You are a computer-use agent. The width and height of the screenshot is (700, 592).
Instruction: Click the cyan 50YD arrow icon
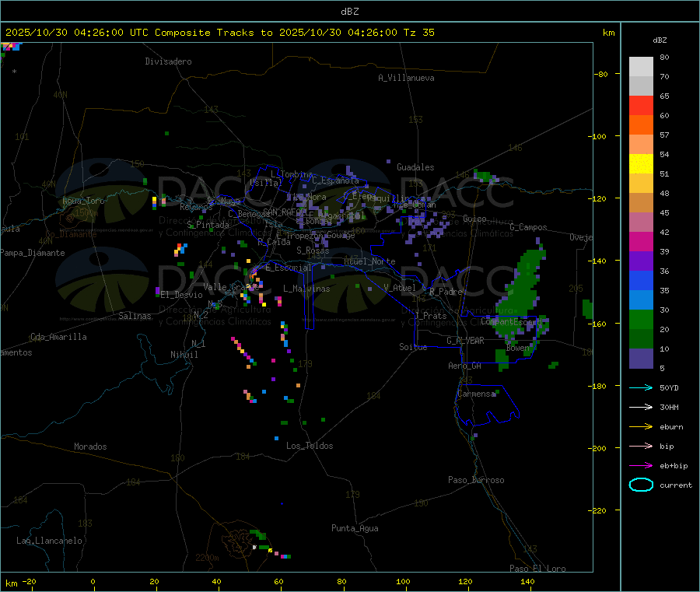tap(641, 387)
